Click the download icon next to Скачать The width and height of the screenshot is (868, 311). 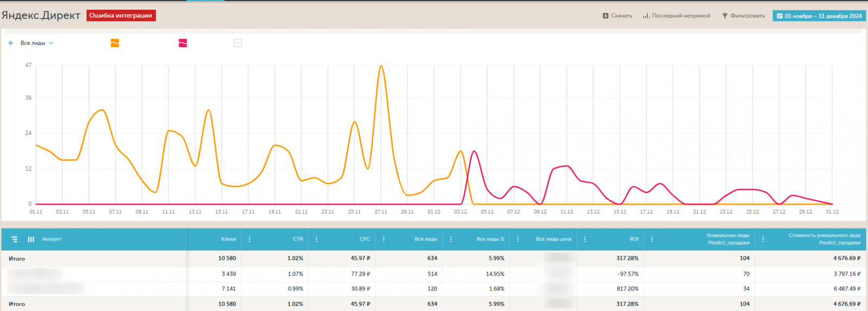click(x=605, y=16)
